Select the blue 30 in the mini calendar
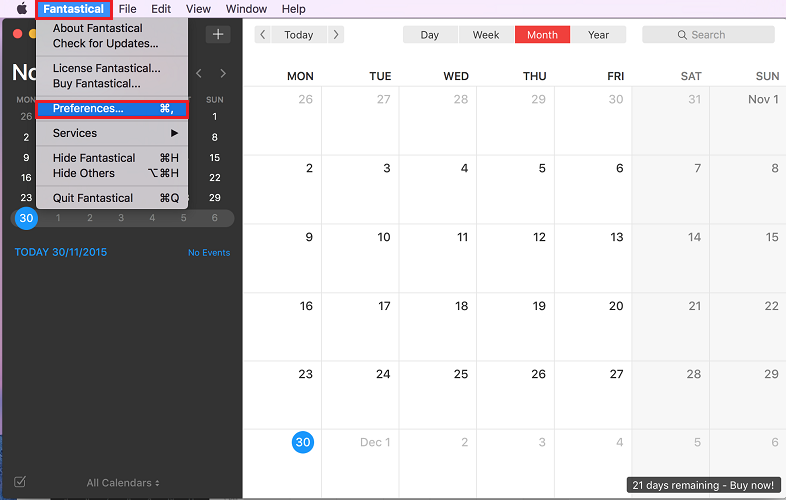The image size is (786, 500). pyautogui.click(x=26, y=218)
